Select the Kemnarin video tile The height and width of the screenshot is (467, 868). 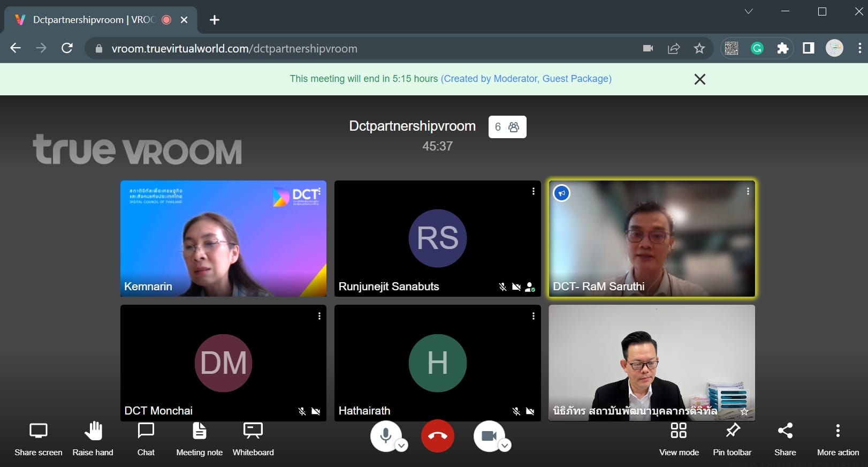tap(223, 238)
